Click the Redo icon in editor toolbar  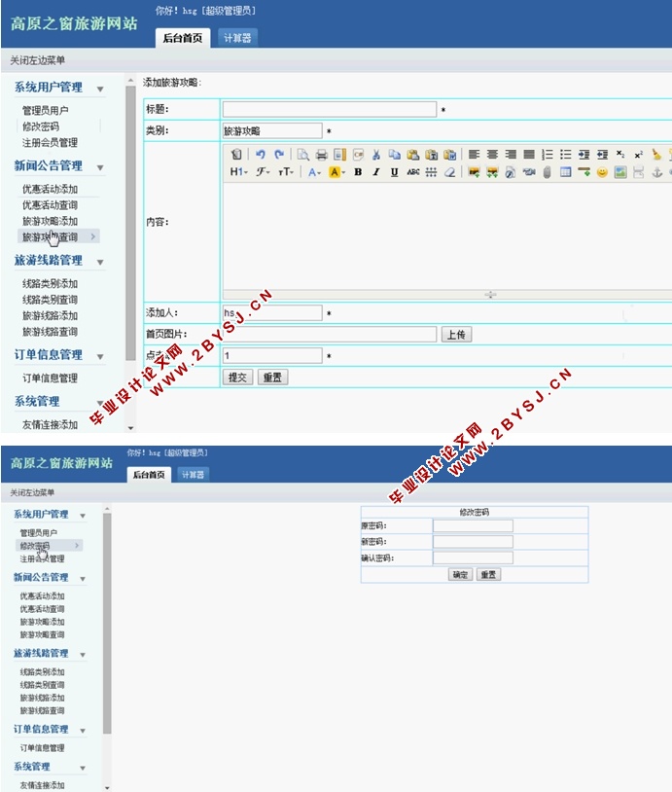(279, 154)
